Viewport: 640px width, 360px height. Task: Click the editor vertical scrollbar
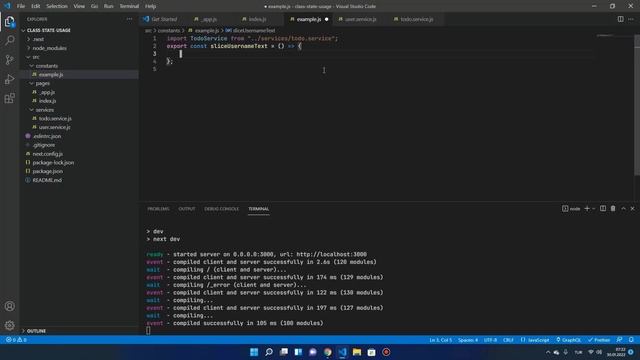(637, 105)
